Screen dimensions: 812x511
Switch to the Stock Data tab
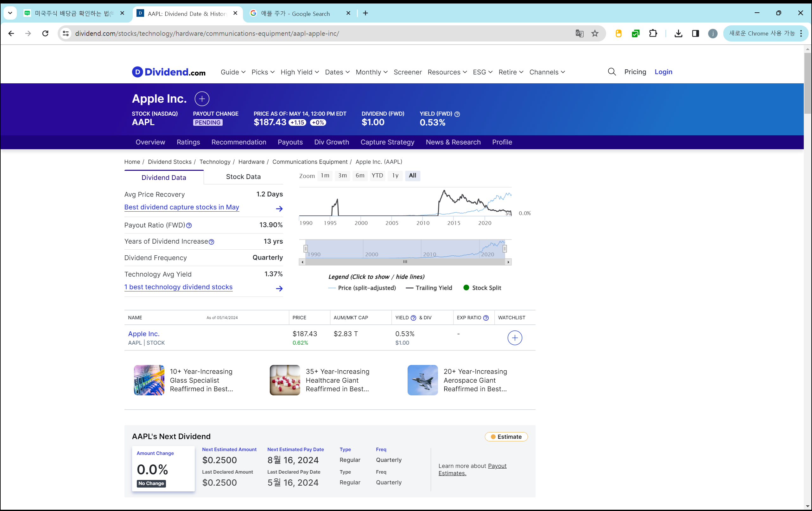click(243, 177)
